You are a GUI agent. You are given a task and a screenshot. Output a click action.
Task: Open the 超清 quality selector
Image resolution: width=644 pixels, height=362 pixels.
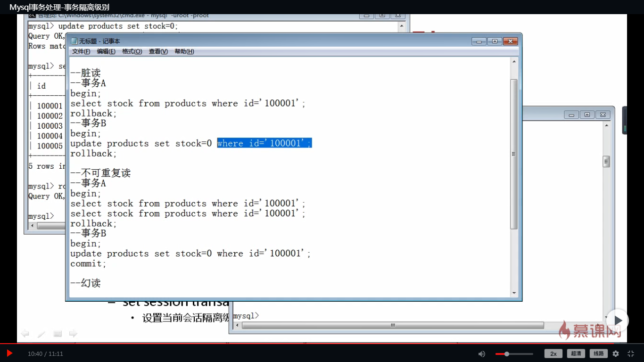click(576, 354)
